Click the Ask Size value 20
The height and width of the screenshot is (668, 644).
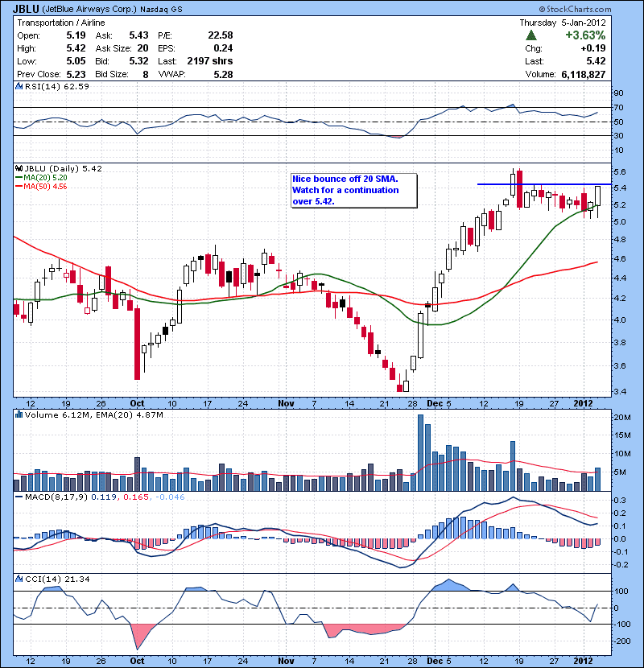click(142, 48)
